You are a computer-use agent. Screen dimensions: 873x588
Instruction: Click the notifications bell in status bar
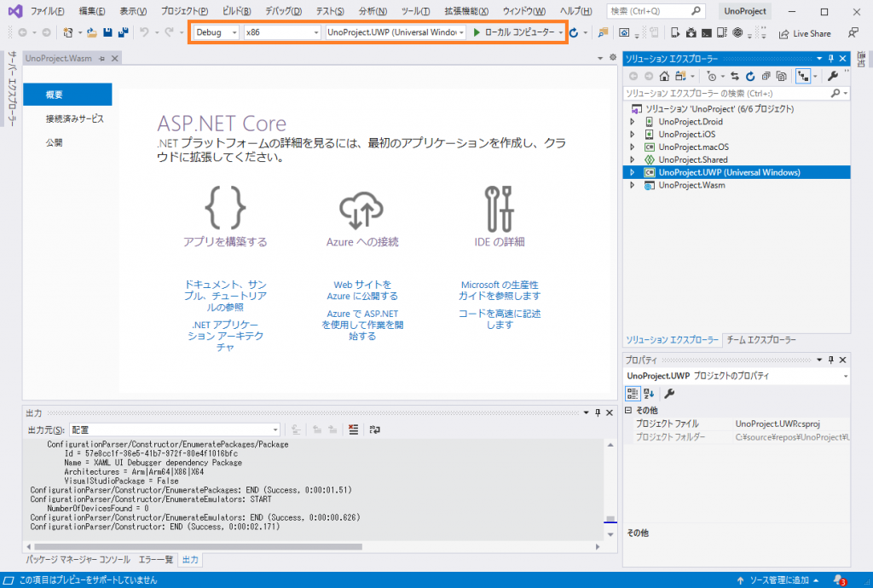tap(839, 580)
